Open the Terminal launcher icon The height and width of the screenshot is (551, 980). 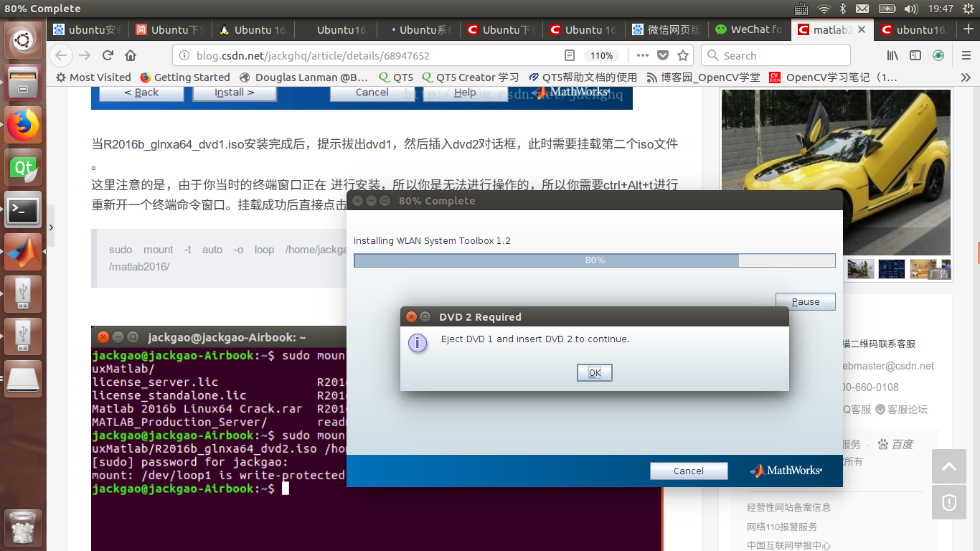click(23, 210)
